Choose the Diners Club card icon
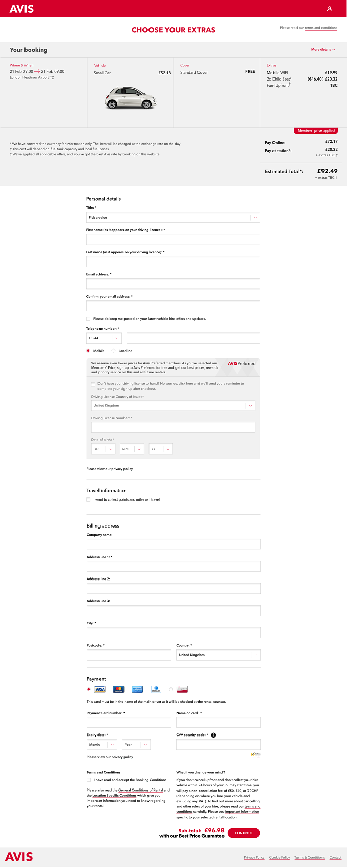 [156, 689]
